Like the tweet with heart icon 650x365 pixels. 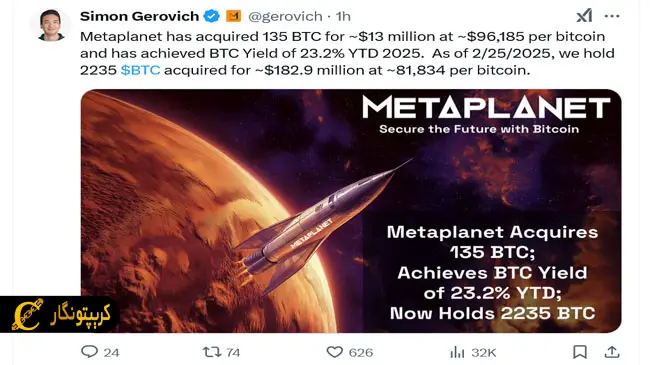coord(335,352)
